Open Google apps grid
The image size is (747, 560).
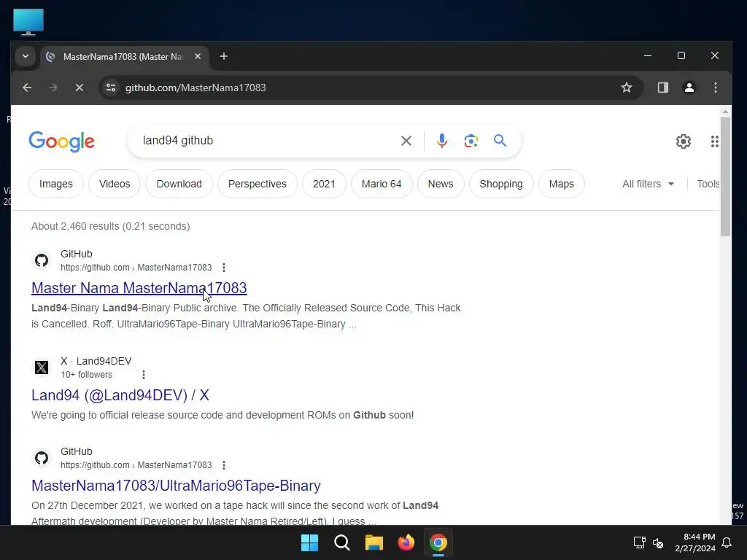(714, 141)
